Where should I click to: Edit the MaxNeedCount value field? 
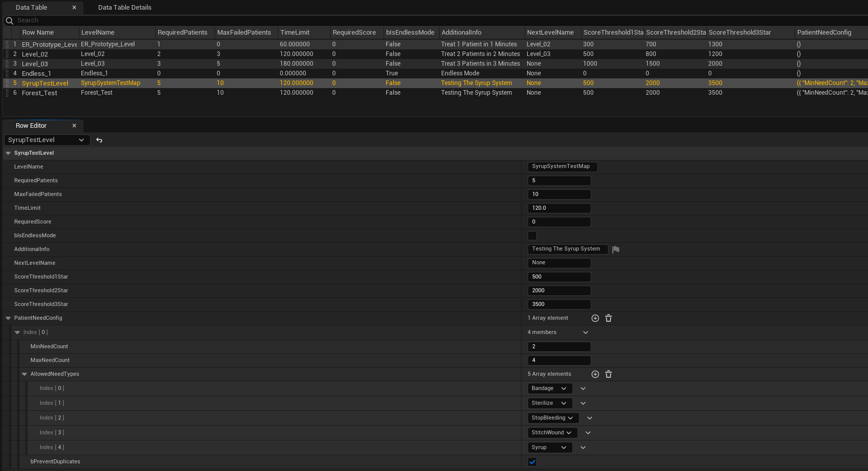pos(559,361)
